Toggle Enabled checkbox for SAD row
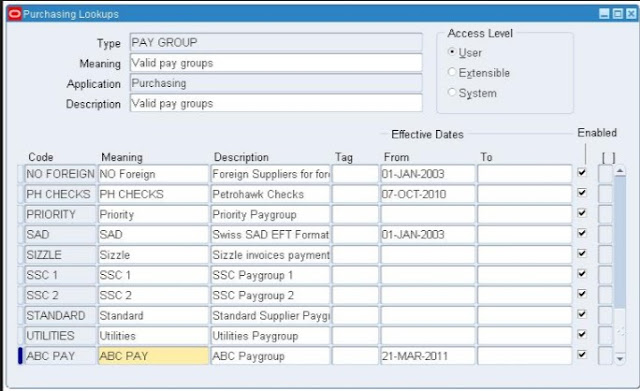This screenshot has height=391, width=640. (x=582, y=233)
